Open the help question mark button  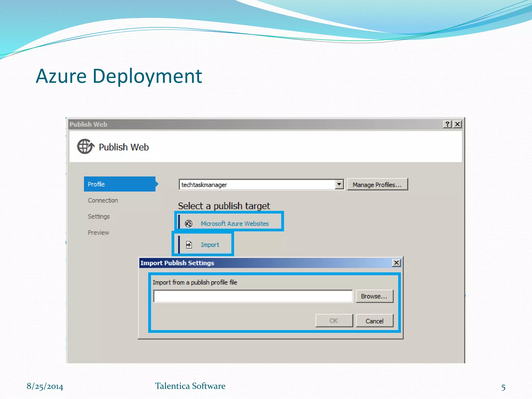tap(447, 124)
